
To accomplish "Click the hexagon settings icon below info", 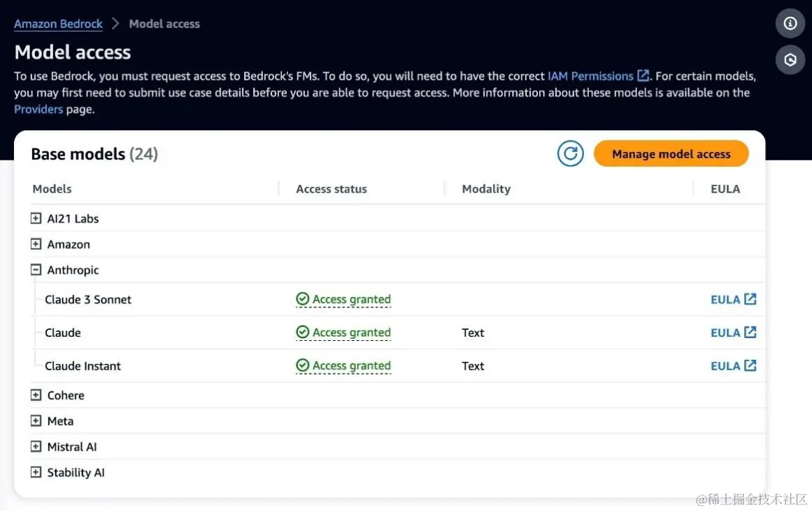I will tap(790, 60).
